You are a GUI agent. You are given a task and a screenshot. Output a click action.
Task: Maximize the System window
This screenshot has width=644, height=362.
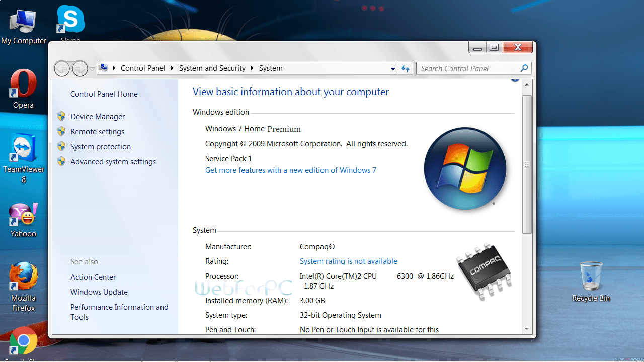pos(494,47)
